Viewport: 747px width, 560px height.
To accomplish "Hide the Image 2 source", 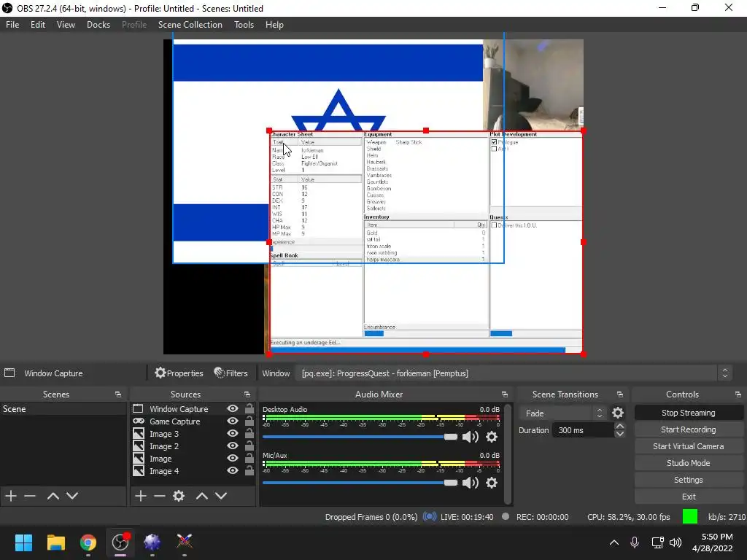I will (x=233, y=446).
